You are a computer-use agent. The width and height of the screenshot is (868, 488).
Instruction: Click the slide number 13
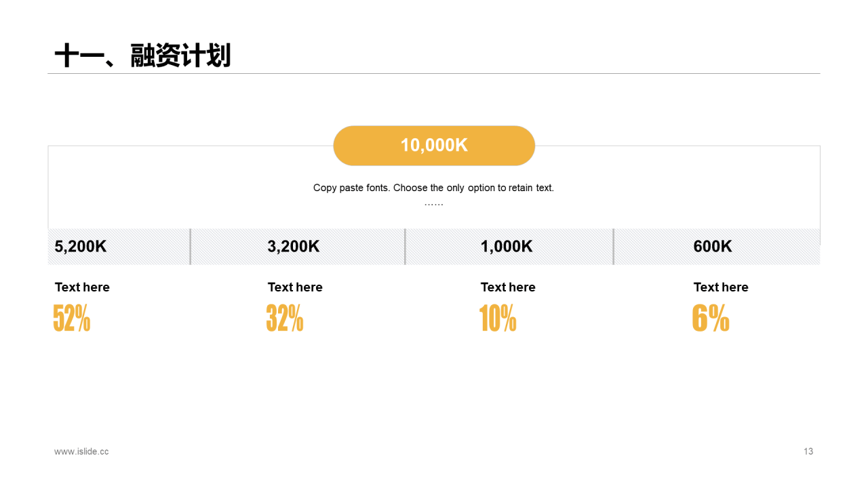click(x=808, y=451)
